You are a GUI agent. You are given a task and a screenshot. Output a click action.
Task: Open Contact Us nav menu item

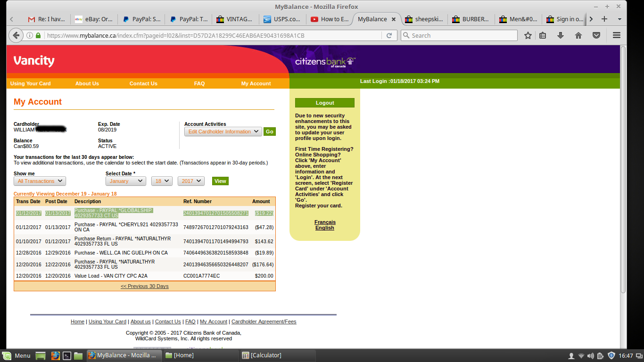pos(143,83)
